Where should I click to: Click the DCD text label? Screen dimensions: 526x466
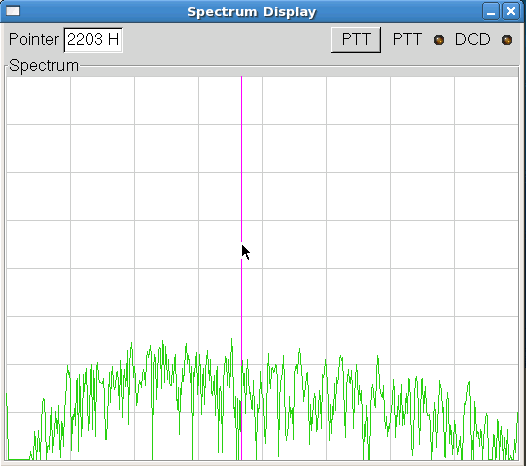coord(472,39)
